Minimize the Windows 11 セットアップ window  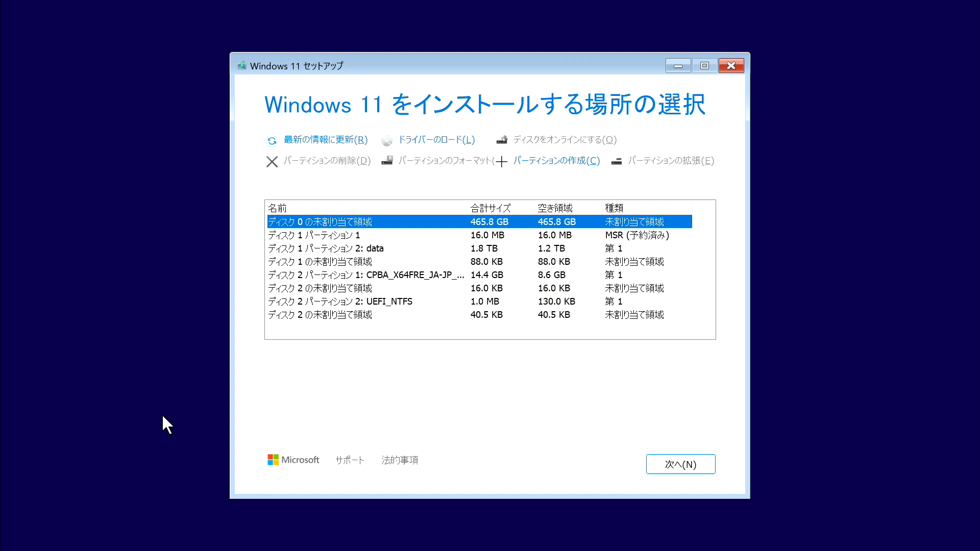point(678,66)
